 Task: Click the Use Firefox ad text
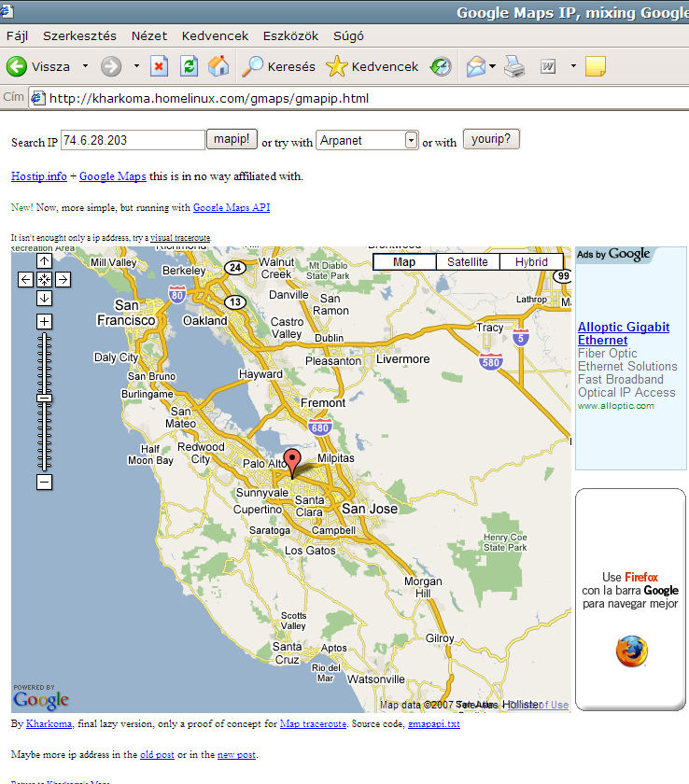click(630, 577)
